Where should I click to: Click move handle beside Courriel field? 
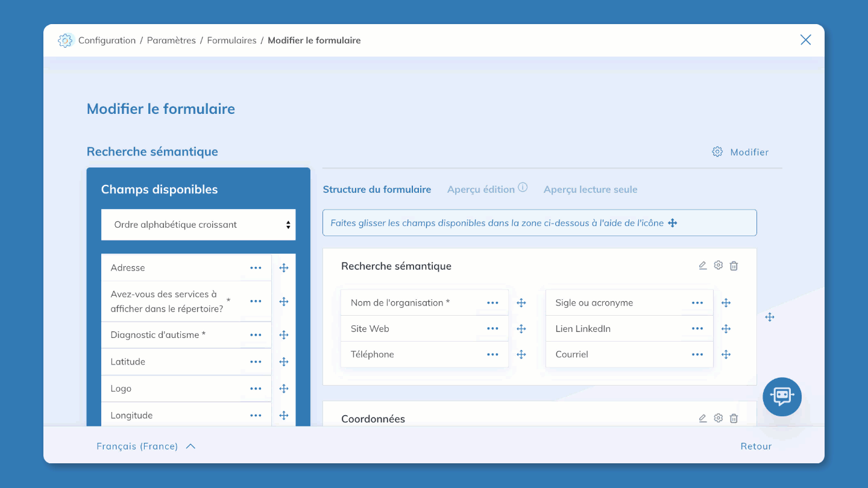click(x=726, y=355)
